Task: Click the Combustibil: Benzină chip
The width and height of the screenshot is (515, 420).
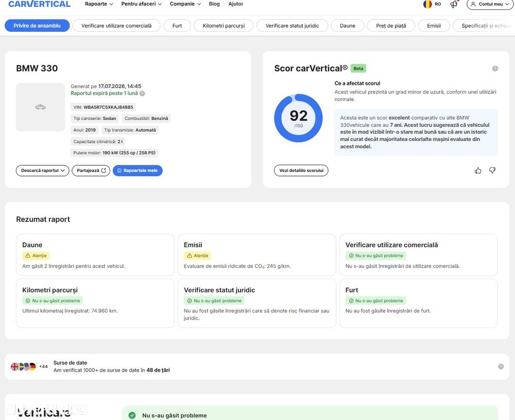Action: pyautogui.click(x=146, y=118)
